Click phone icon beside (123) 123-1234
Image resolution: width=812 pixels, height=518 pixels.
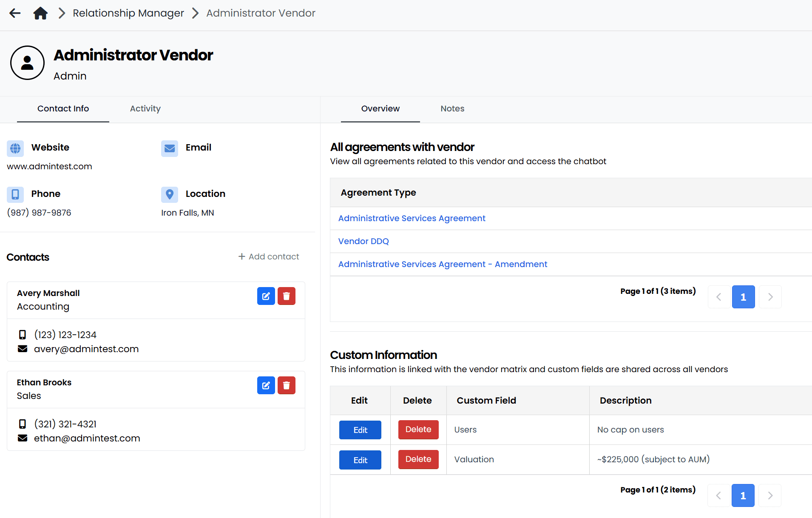(23, 335)
